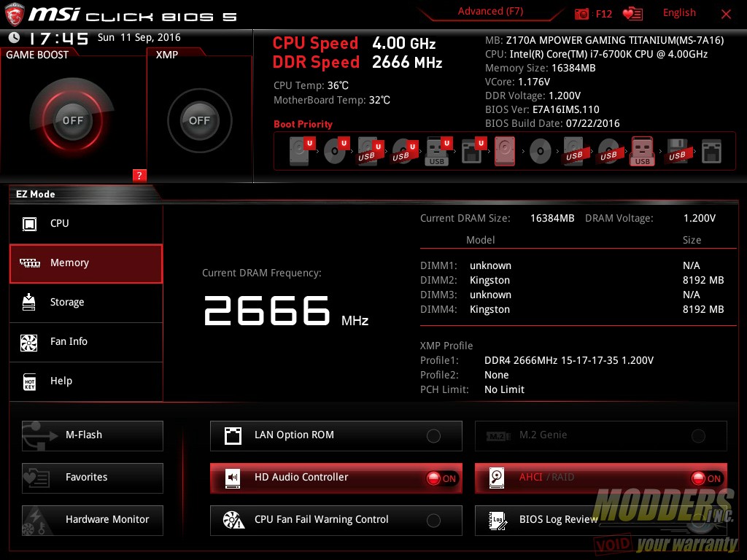747x560 pixels.
Task: Open the English language selector
Action: pos(679,13)
